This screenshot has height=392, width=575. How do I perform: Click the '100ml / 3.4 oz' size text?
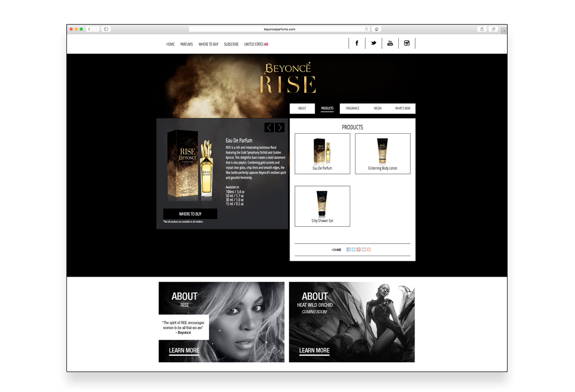pyautogui.click(x=235, y=192)
